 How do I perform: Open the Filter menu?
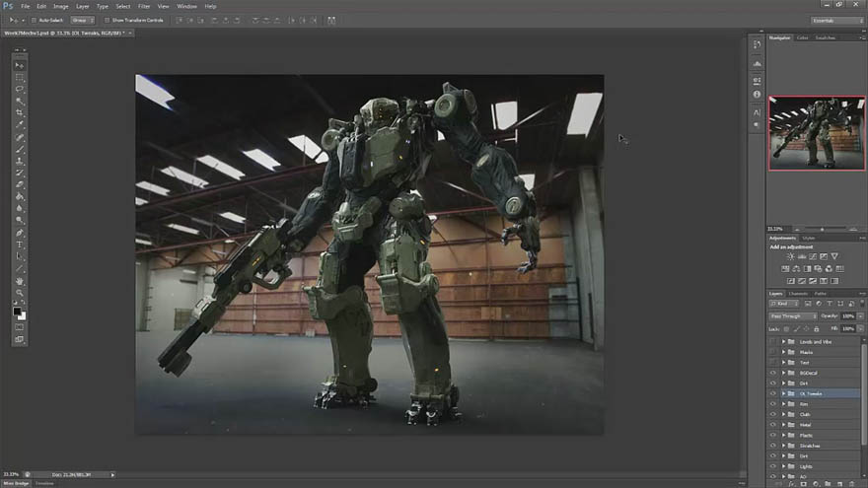click(144, 6)
